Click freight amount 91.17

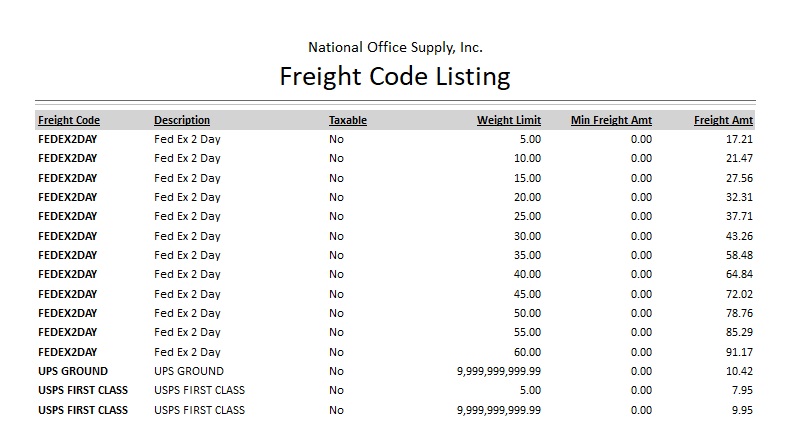(x=739, y=352)
